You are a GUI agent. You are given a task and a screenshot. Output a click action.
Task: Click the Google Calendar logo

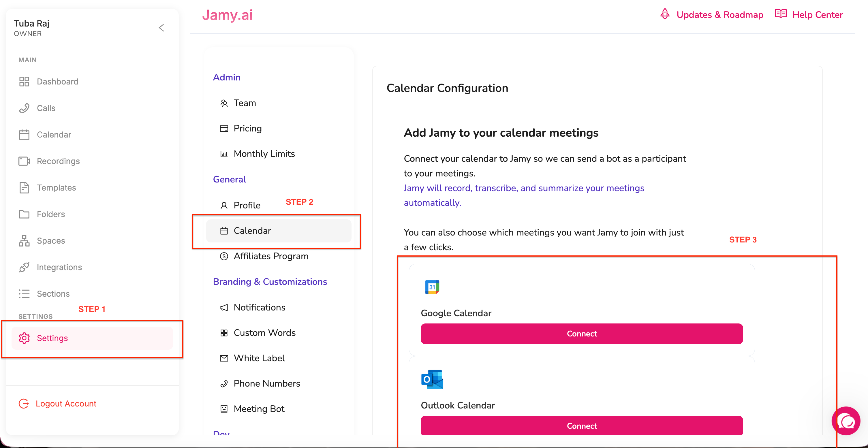432,287
